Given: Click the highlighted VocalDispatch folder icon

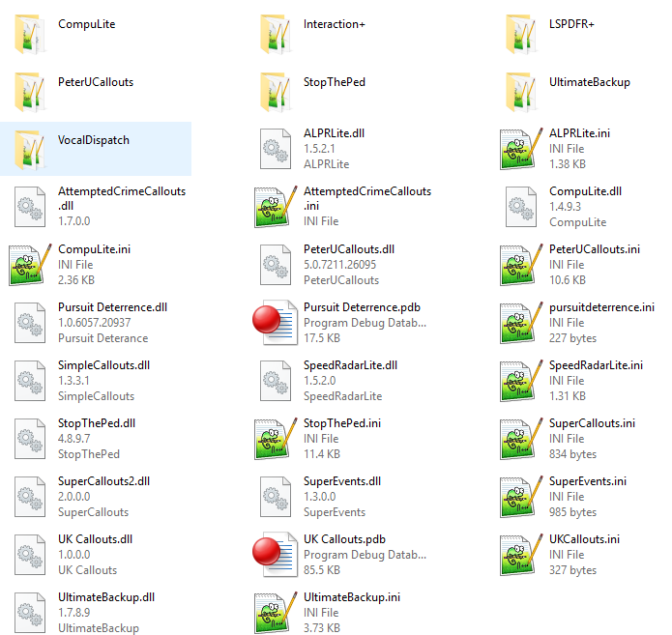Looking at the screenshot, I should click(30, 150).
